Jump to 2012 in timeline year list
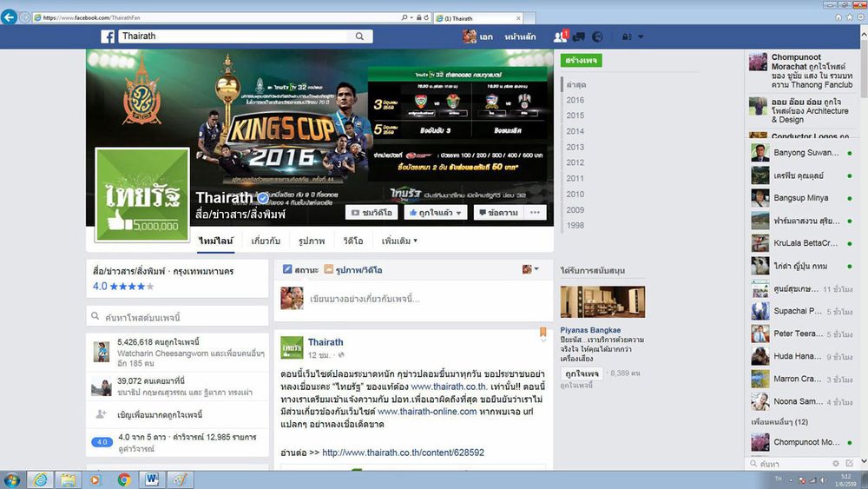 575,162
